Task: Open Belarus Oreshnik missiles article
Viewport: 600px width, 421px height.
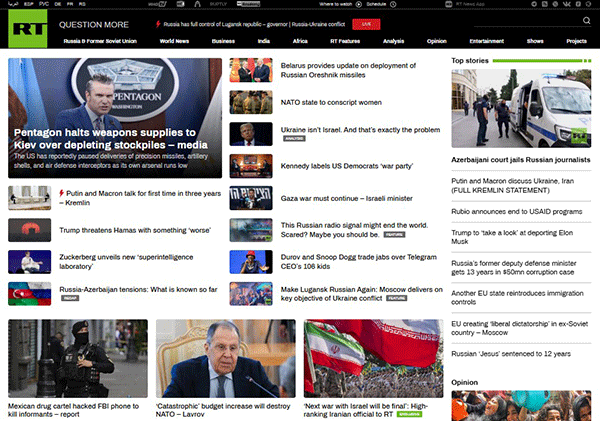Action: click(348, 70)
